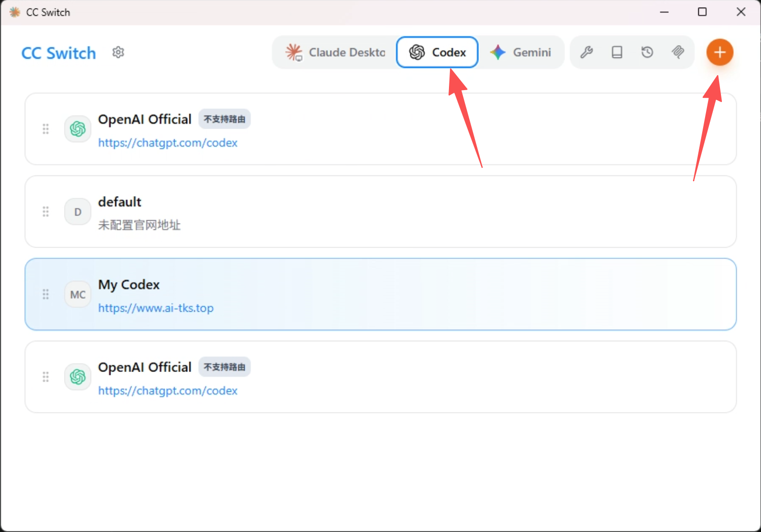The width and height of the screenshot is (761, 532).
Task: Click the 不支持路由 badge on the last provider
Action: point(225,367)
